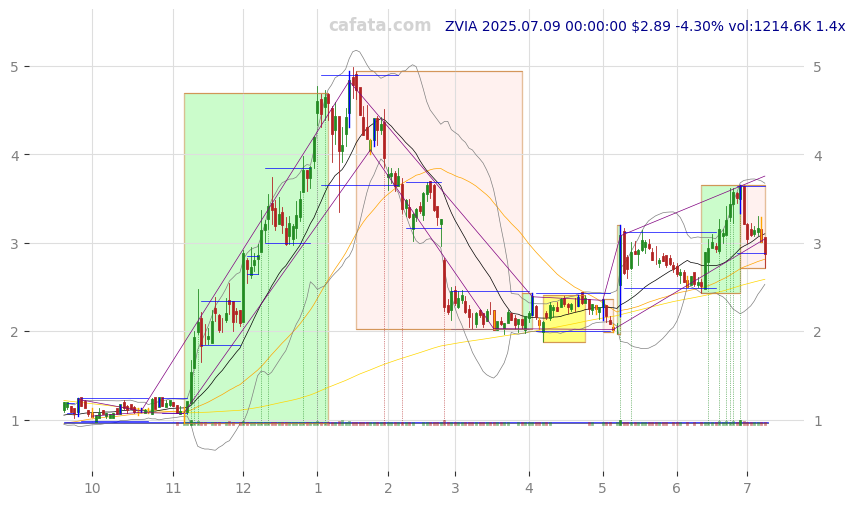This screenshot has height=505, width=856.
Task: Click right y-axis label 5
Action: click(x=817, y=67)
